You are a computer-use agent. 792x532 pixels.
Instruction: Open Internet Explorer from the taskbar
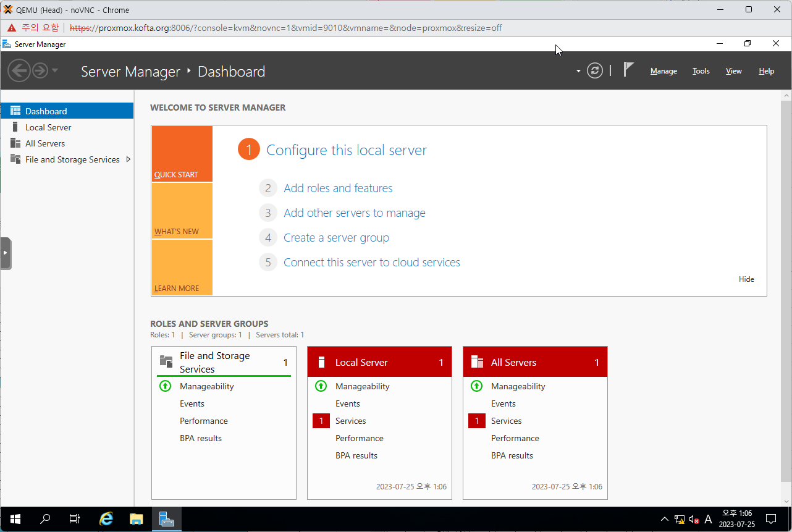tap(106, 519)
